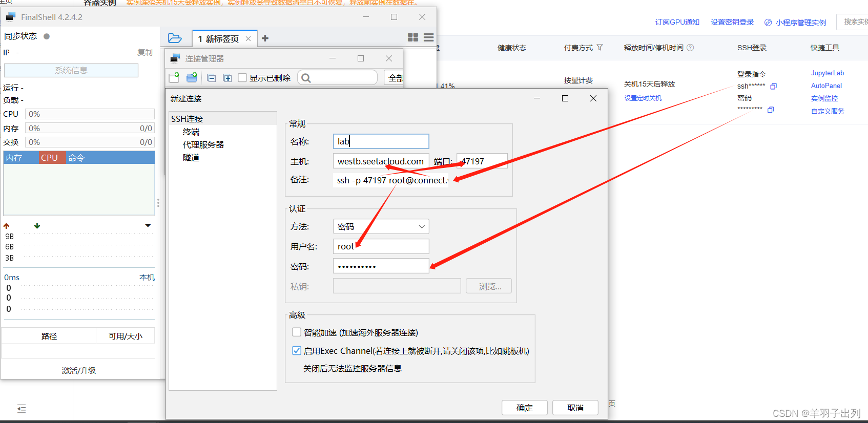The width and height of the screenshot is (868, 423).
Task: Expand all connections icon
Action: click(x=228, y=78)
